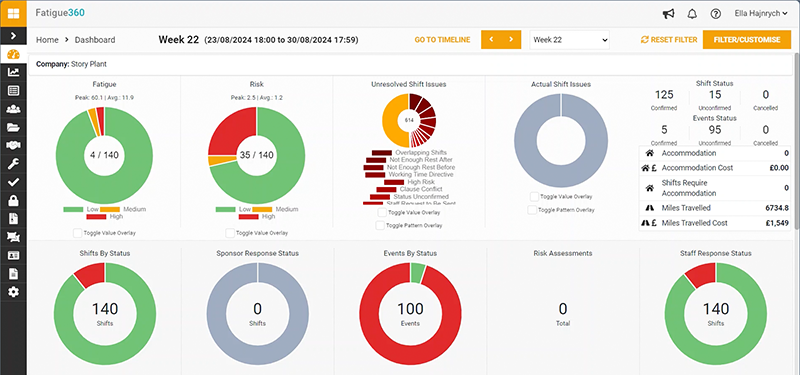Click the 15 unconfirmed shifts value
800x375 pixels.
click(x=715, y=95)
